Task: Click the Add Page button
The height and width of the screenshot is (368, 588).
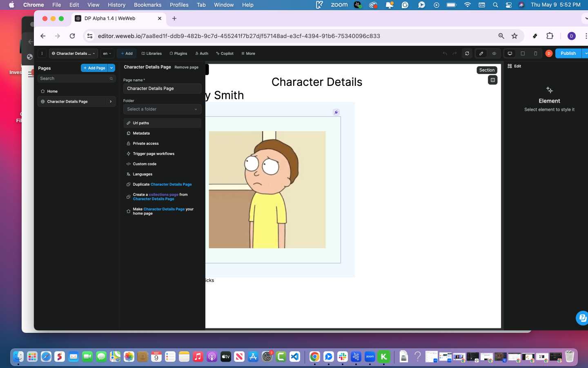Action: tap(94, 68)
